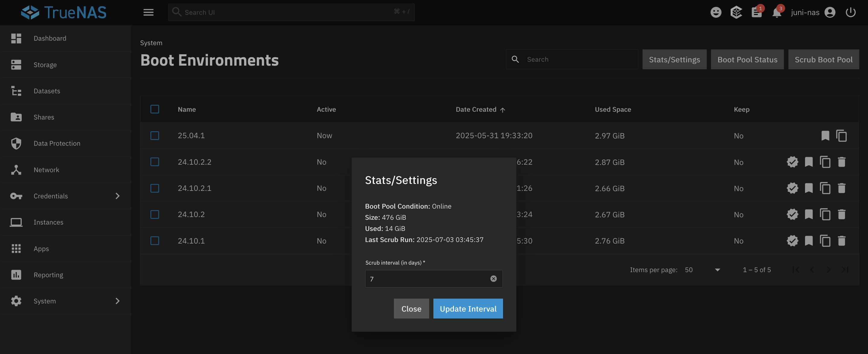Open the items per page dropdown
868x354 pixels.
(703, 270)
